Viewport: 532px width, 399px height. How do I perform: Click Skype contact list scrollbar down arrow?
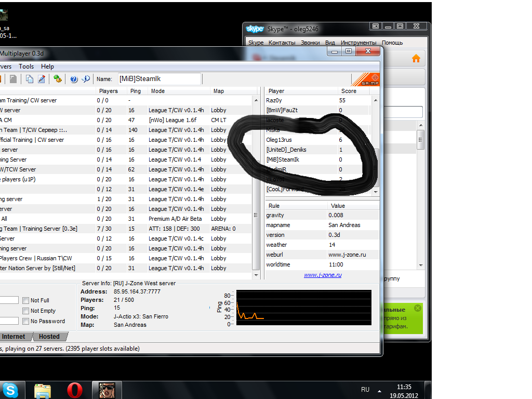pyautogui.click(x=421, y=265)
